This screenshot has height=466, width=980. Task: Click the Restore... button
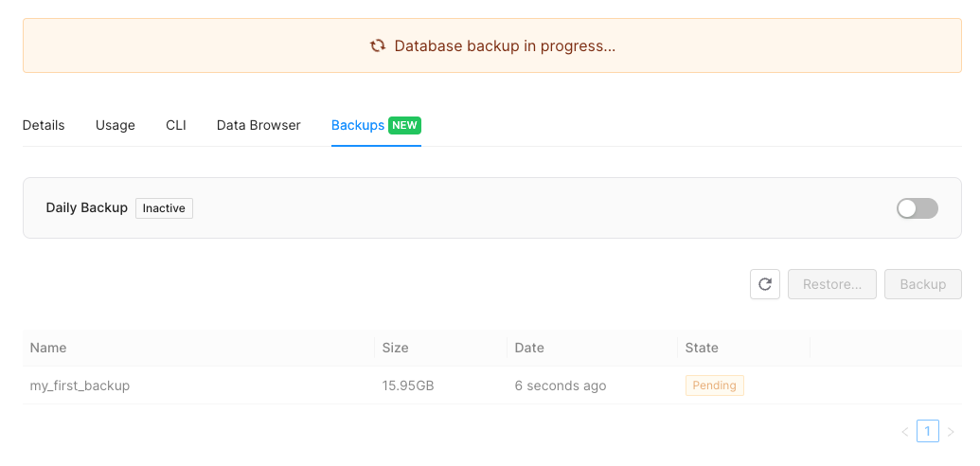point(832,284)
